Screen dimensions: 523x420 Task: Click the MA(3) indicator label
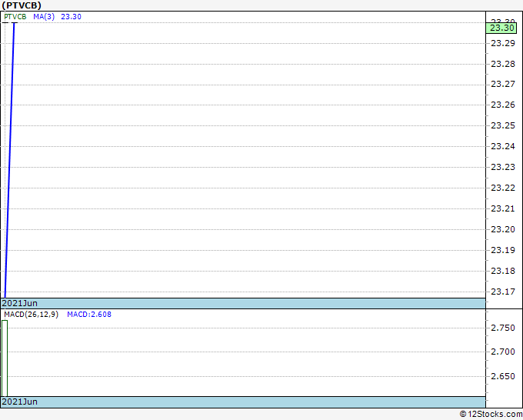point(44,17)
